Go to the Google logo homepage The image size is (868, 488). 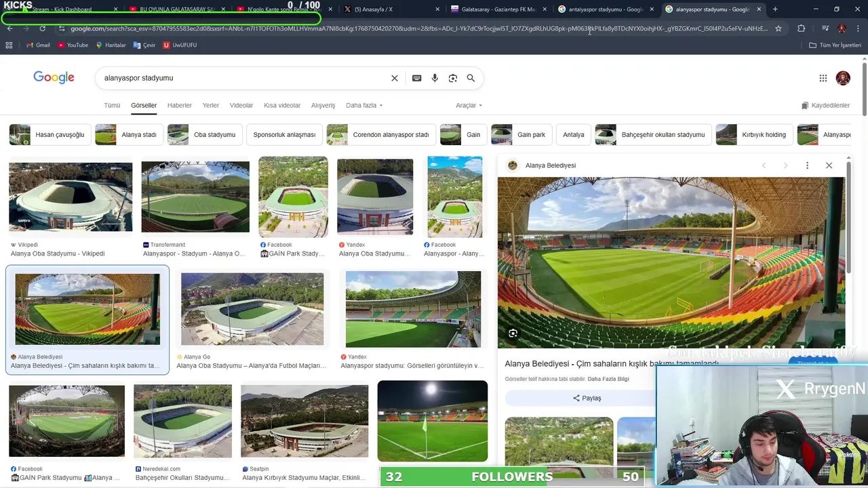[x=54, y=77]
